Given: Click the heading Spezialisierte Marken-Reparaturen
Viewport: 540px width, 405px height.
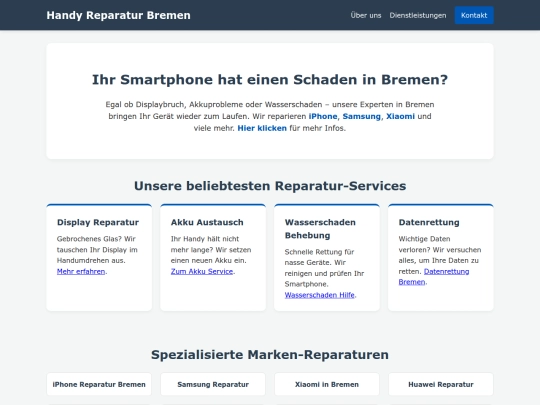Looking at the screenshot, I should [270, 355].
